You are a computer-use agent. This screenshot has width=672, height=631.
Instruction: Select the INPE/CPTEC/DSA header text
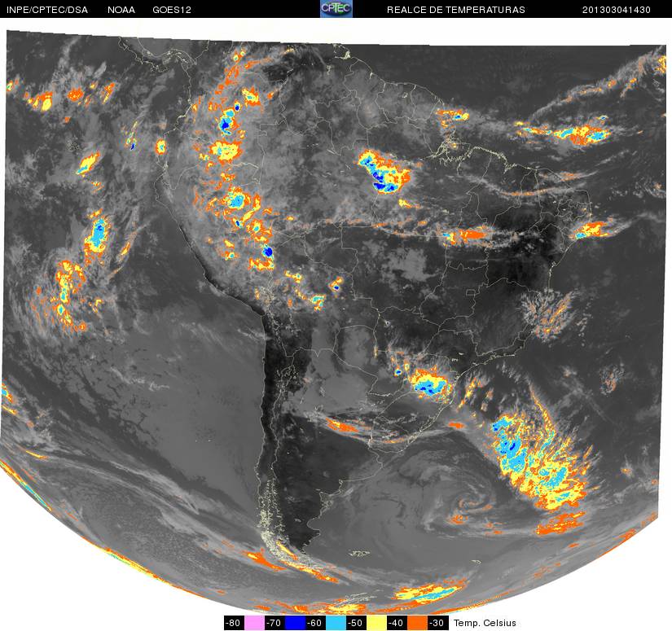click(46, 10)
